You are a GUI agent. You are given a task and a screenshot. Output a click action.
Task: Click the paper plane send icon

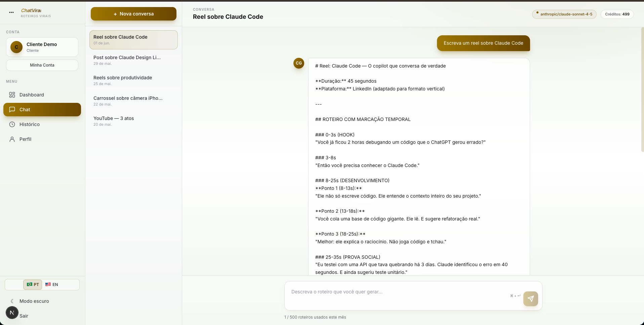pyautogui.click(x=531, y=299)
